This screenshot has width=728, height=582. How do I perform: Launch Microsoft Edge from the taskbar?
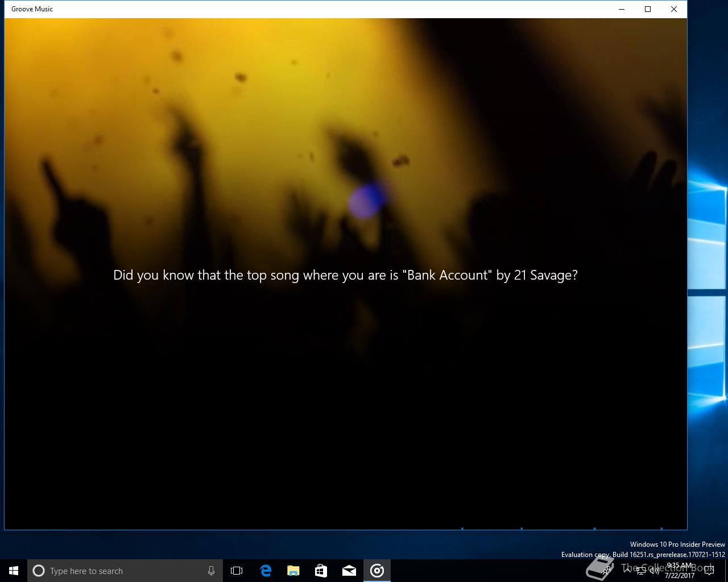(265, 571)
